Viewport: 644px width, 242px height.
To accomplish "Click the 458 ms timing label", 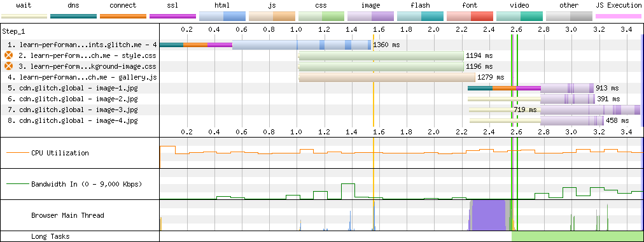I will click(x=618, y=120).
